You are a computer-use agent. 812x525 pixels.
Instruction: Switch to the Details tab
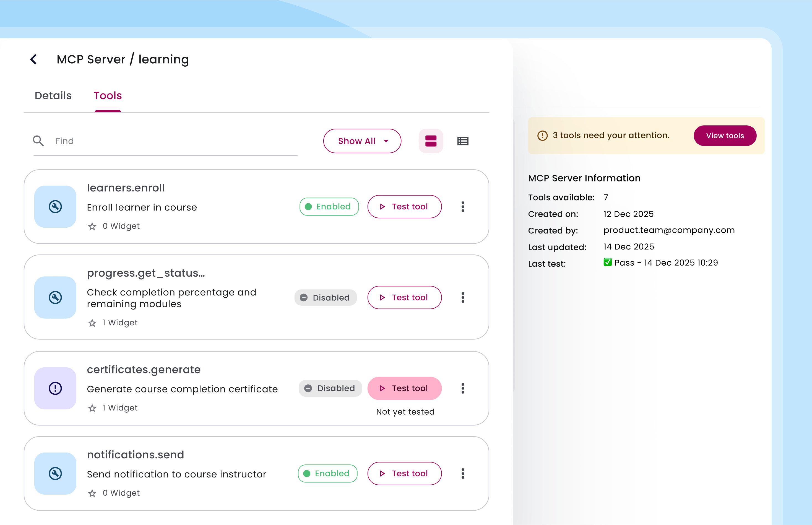coord(53,96)
